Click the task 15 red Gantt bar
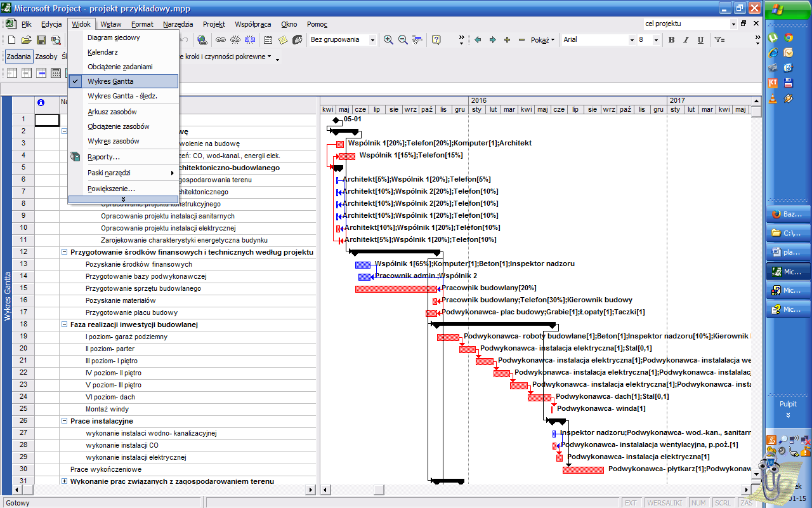 click(396, 289)
